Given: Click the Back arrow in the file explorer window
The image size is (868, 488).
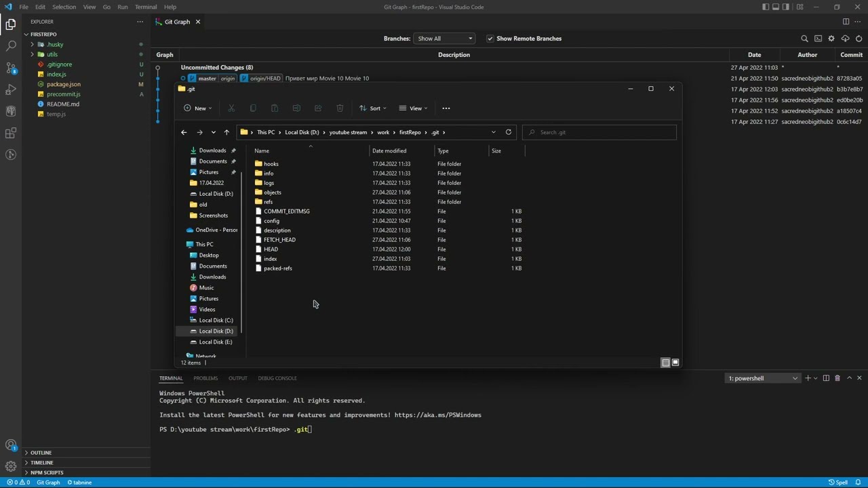Looking at the screenshot, I should tap(184, 132).
